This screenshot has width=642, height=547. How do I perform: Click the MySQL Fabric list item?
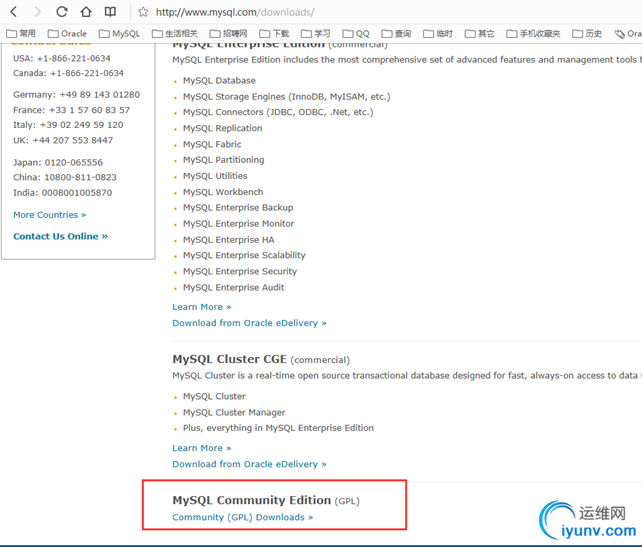pos(212,144)
